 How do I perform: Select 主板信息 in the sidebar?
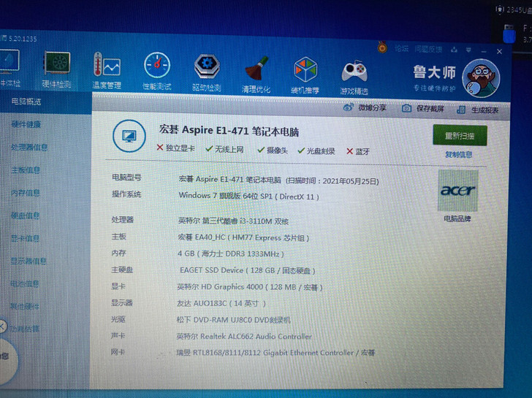click(x=26, y=170)
